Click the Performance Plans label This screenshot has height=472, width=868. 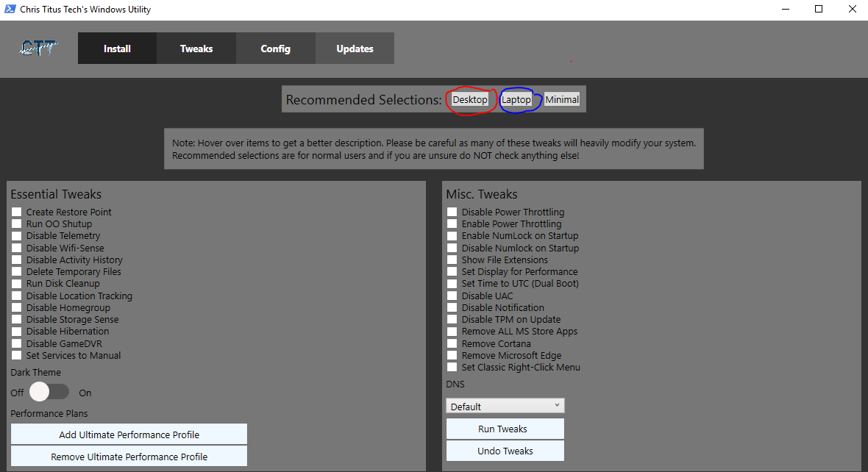coord(49,413)
